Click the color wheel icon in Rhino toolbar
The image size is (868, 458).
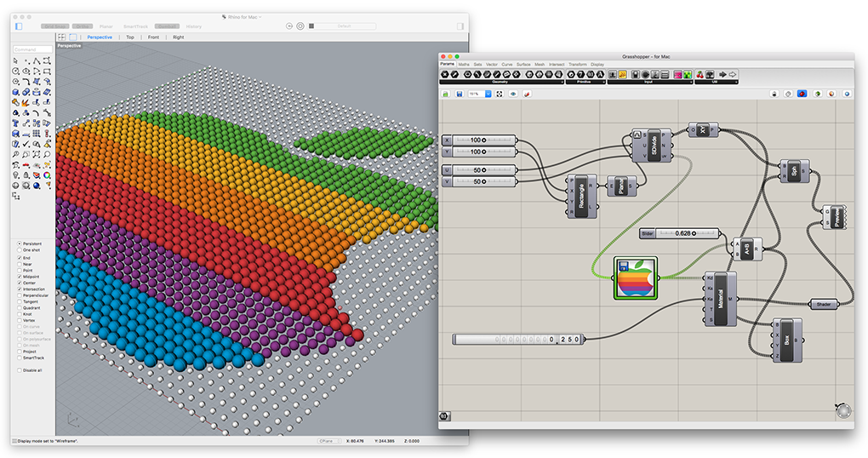[47, 175]
